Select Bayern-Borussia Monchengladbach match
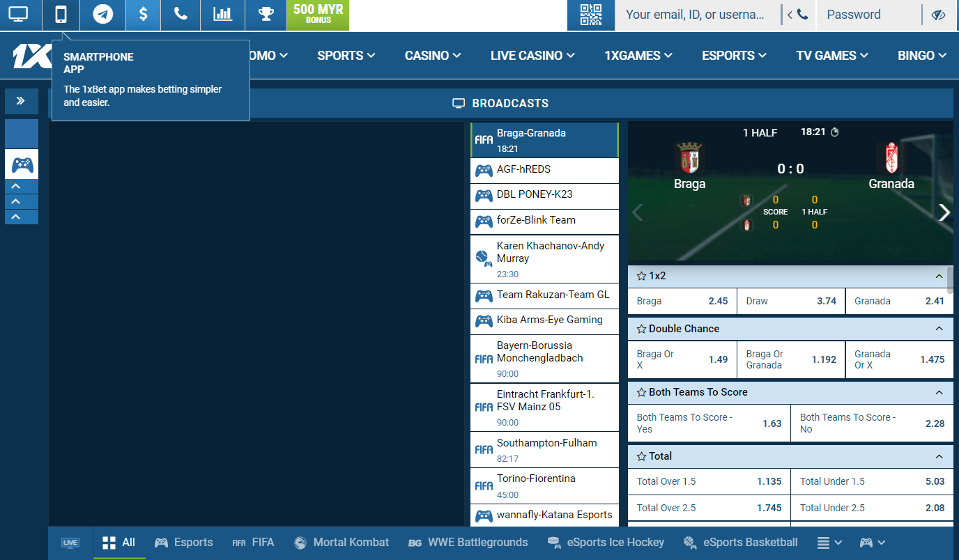 pos(544,359)
